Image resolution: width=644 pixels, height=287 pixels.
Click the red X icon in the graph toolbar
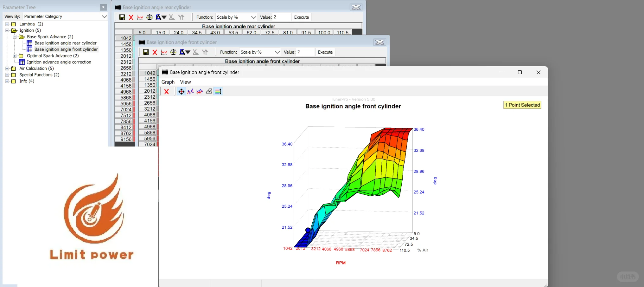[x=167, y=92]
